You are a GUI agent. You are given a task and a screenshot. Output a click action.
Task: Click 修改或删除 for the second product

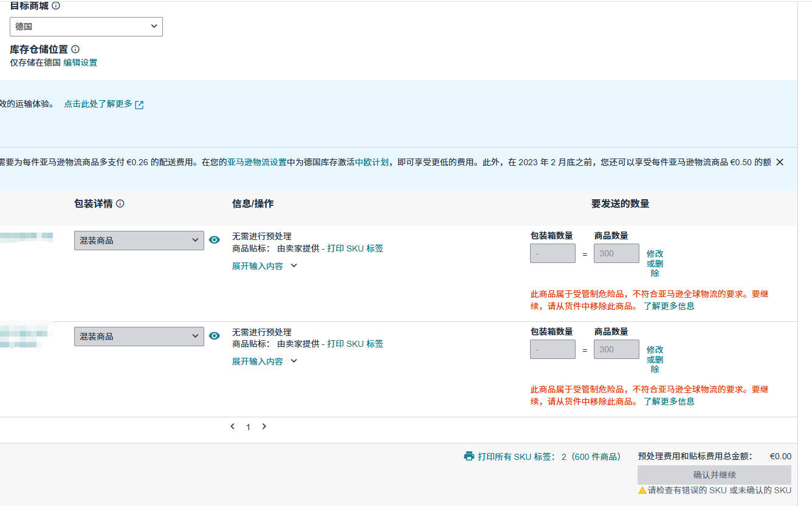[655, 359]
